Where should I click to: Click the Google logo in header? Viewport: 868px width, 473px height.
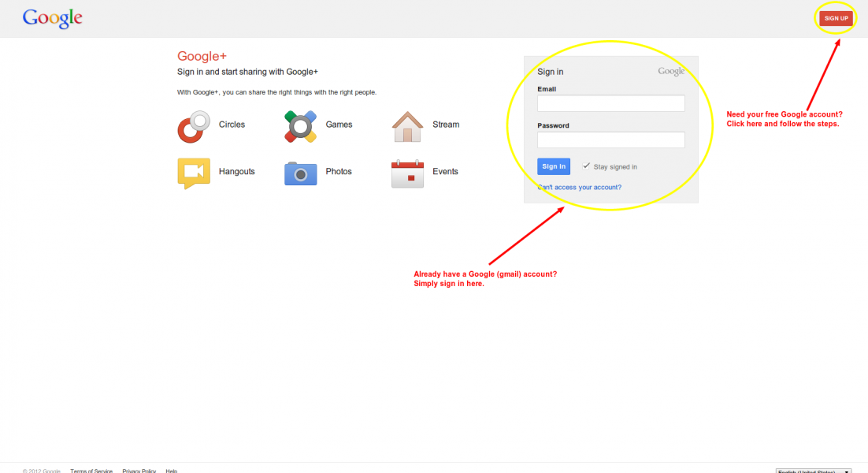click(53, 18)
